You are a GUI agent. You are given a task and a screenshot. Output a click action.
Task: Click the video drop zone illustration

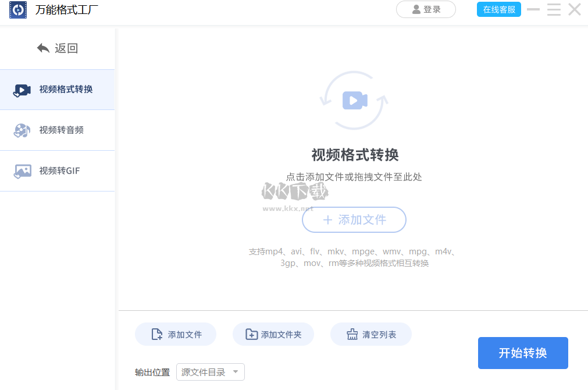click(354, 99)
